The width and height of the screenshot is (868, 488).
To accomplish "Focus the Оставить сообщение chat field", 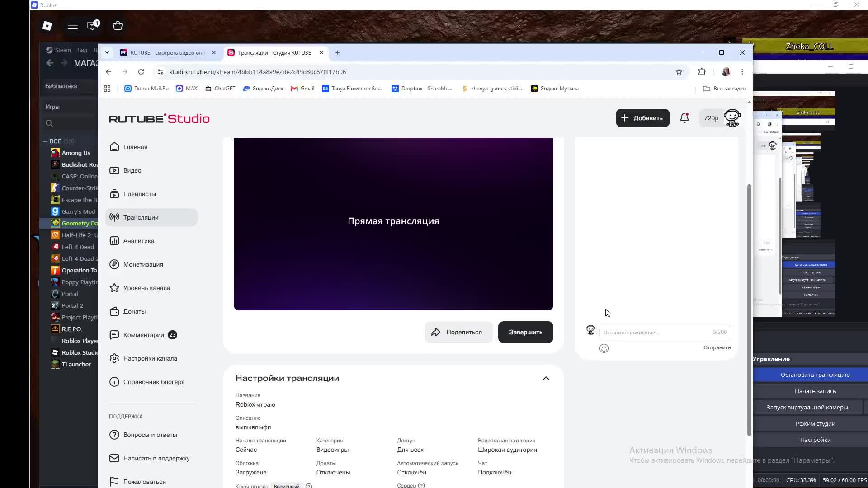I will [665, 332].
